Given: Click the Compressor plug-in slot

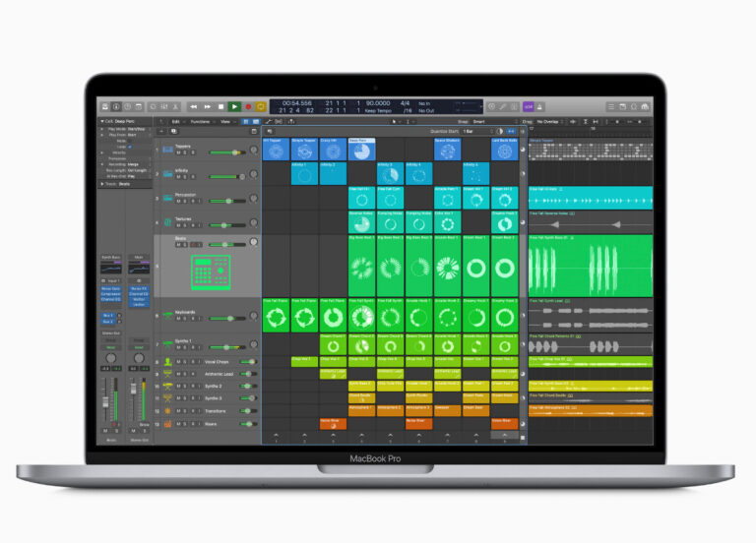Looking at the screenshot, I should pos(111,293).
